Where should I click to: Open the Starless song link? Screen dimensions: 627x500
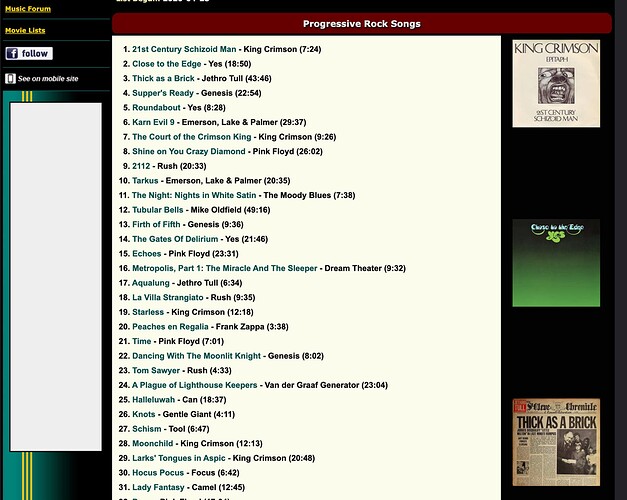(148, 312)
